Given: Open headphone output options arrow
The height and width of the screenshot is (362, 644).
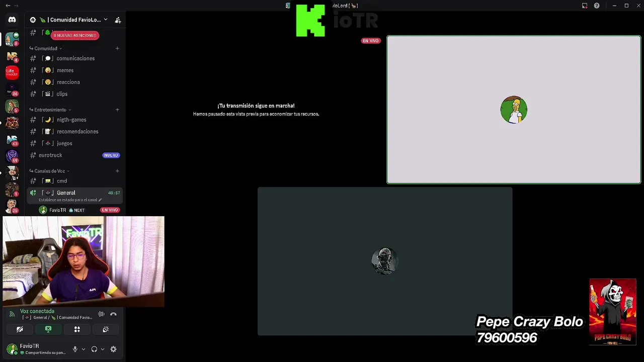Looking at the screenshot, I should (102, 349).
